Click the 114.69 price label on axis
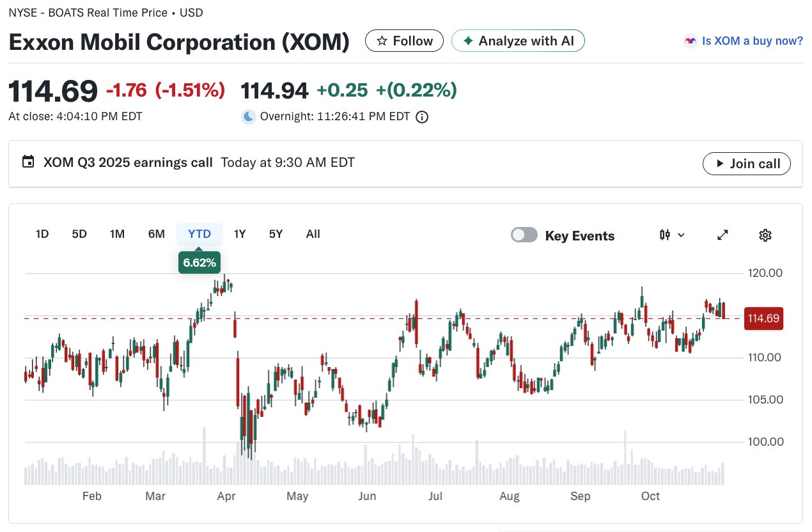This screenshot has height=532, width=812. coord(764,318)
